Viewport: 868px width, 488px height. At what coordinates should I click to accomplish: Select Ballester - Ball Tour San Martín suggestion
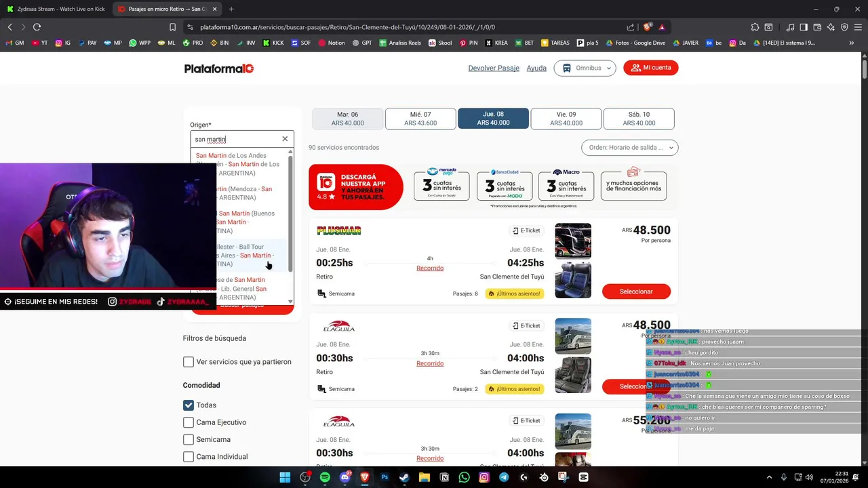(241, 255)
